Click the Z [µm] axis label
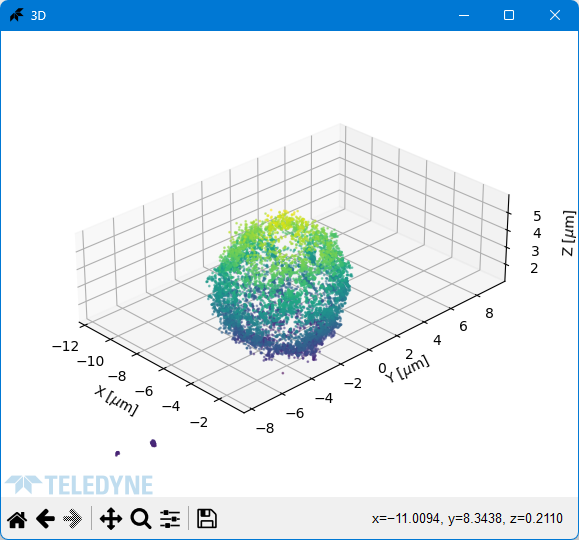579x540 pixels. [569, 233]
